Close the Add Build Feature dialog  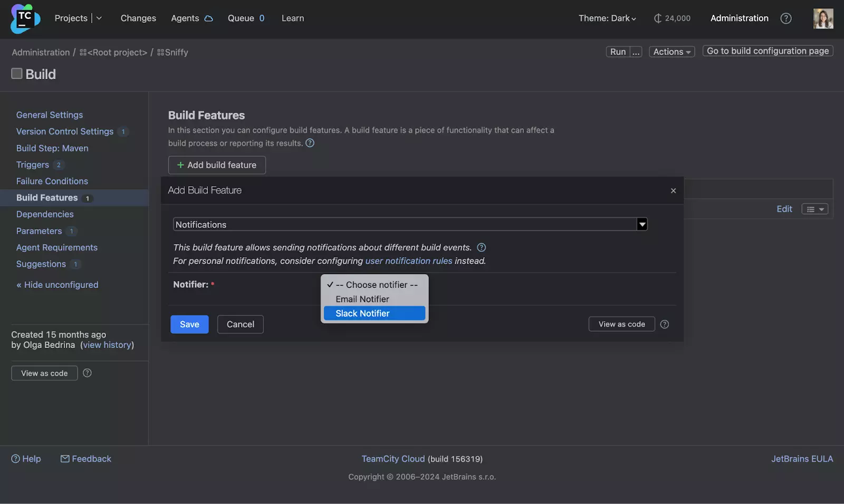click(x=673, y=190)
